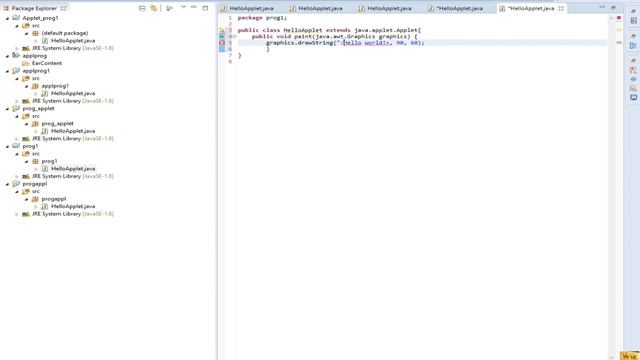Toggle Link with Editor in Package Explorer
The height and width of the screenshot is (360, 640).
pos(153,8)
